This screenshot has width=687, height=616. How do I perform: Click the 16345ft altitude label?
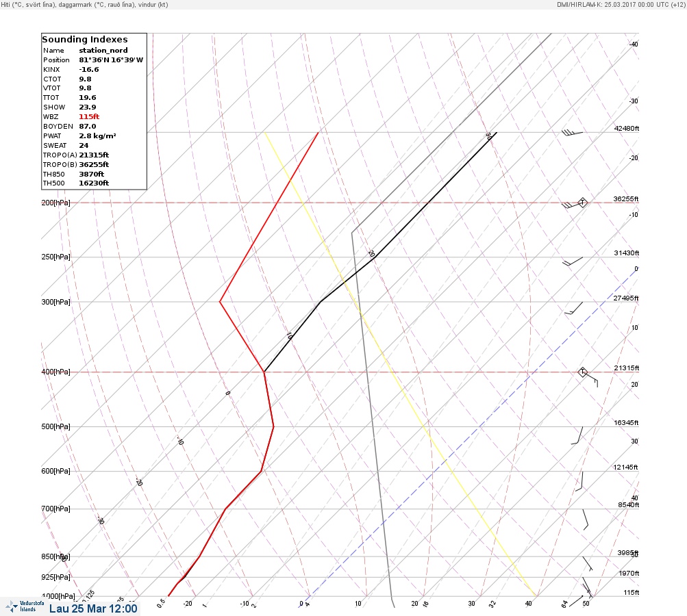pos(626,423)
